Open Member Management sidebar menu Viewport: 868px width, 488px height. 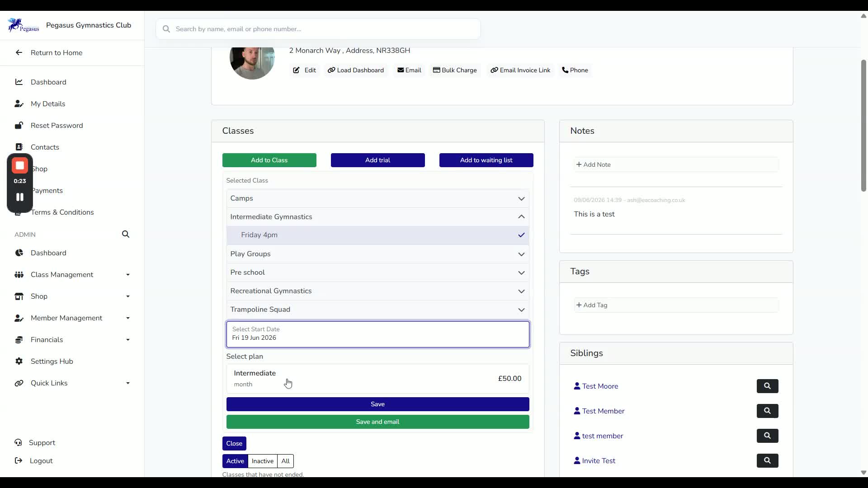coord(72,318)
